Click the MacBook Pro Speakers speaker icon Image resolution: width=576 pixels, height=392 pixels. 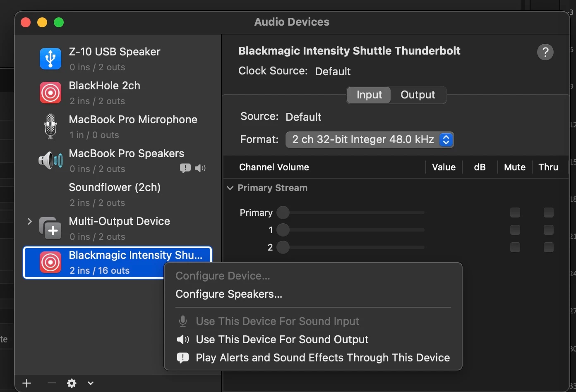pyautogui.click(x=50, y=160)
